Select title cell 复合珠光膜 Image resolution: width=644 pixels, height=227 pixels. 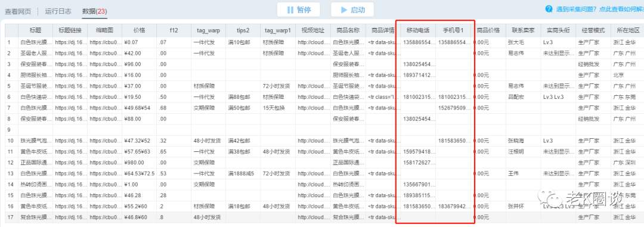pyautogui.click(x=36, y=217)
